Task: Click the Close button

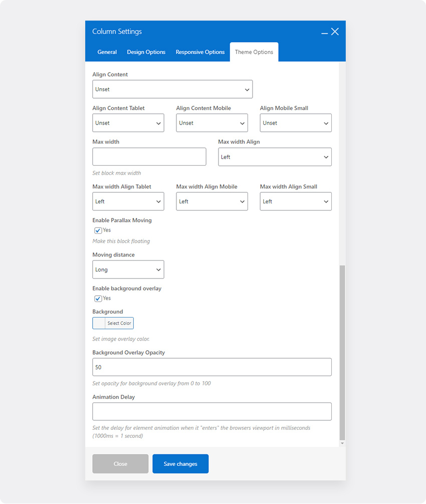Action: pyautogui.click(x=120, y=464)
